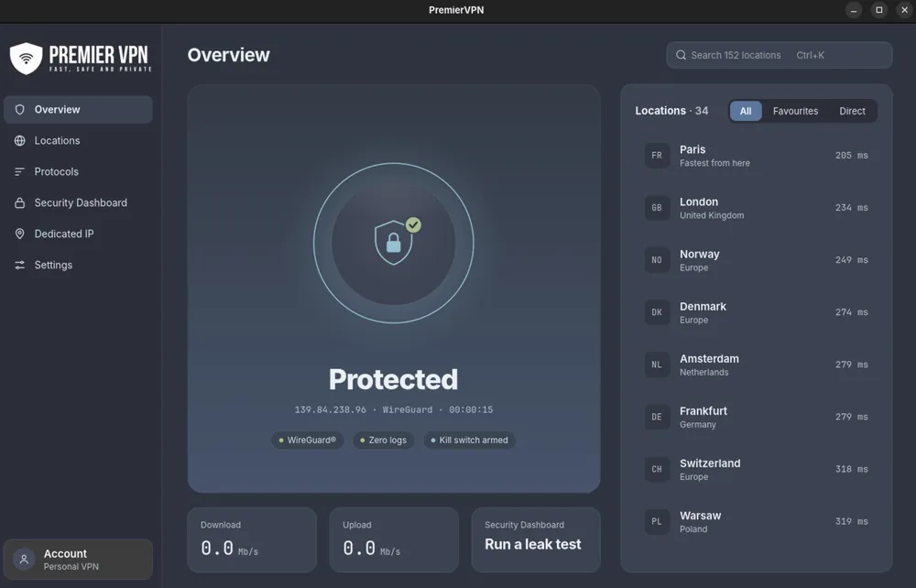Select the Paris location name

(x=692, y=149)
